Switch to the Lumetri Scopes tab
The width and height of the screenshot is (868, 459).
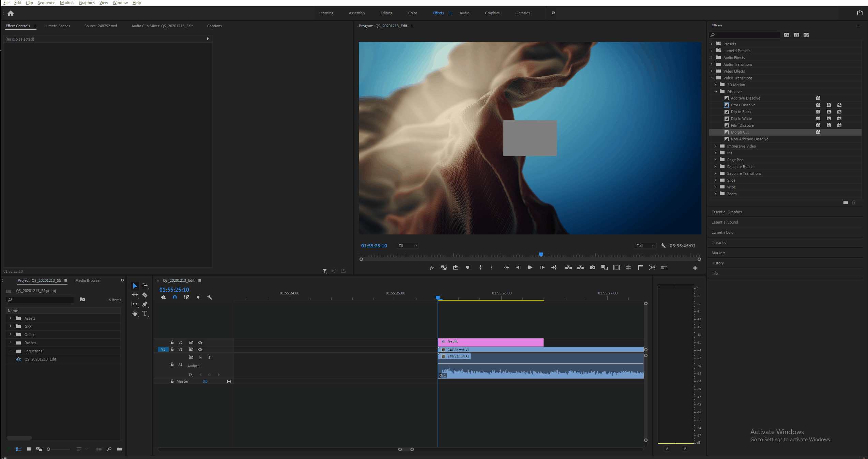click(x=57, y=26)
